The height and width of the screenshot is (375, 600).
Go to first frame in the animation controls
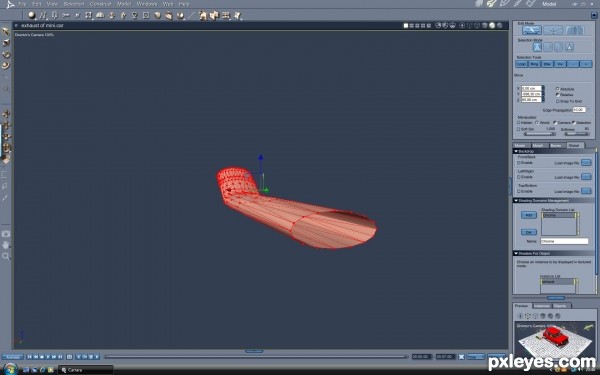pos(29,357)
